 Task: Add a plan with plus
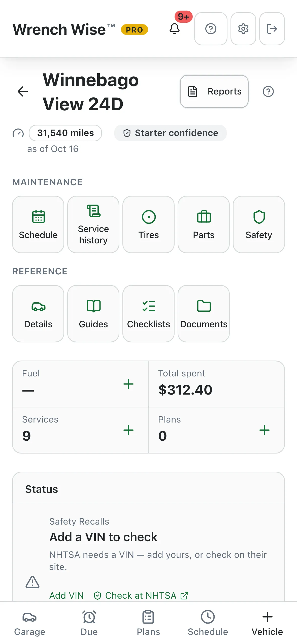(x=265, y=430)
